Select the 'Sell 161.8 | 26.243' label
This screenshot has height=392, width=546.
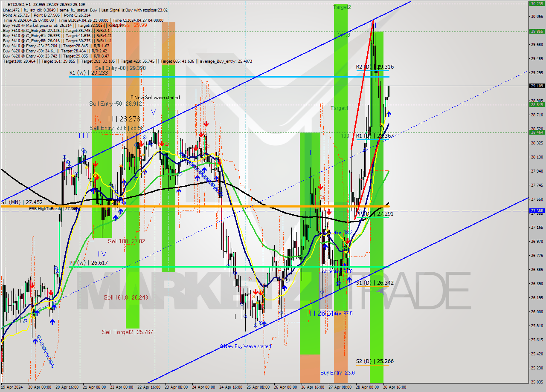pos(126,297)
